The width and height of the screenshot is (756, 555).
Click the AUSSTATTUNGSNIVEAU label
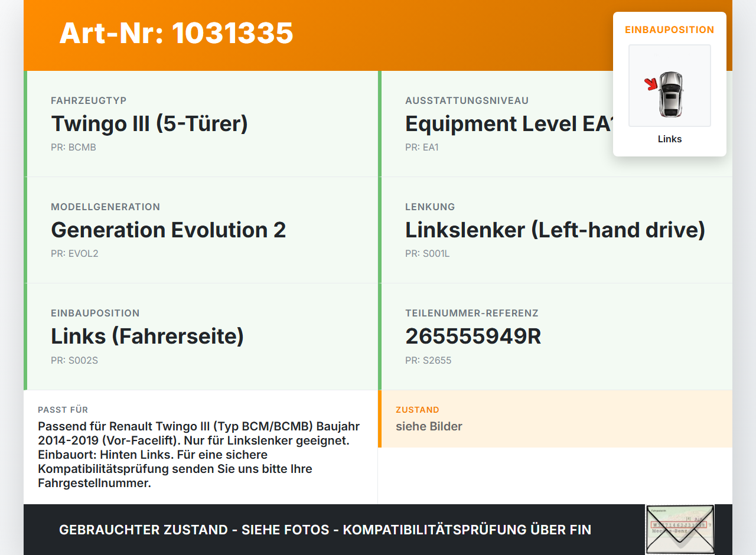click(x=467, y=101)
